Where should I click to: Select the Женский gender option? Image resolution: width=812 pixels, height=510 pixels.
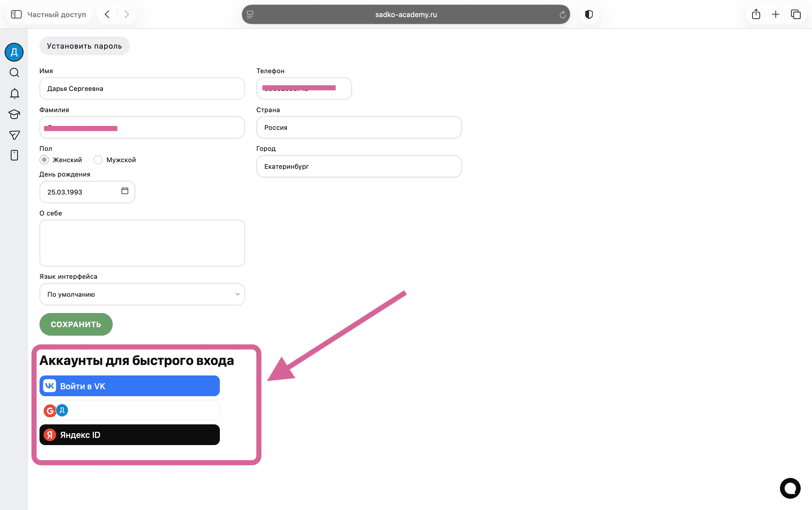44,160
